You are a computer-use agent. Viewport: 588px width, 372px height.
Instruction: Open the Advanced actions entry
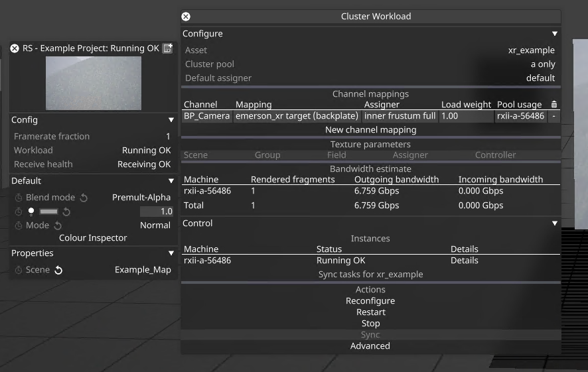(370, 345)
